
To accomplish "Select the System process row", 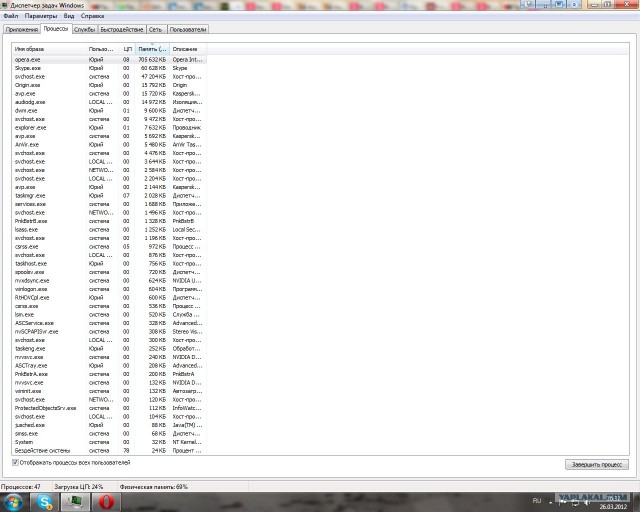I will [x=109, y=442].
